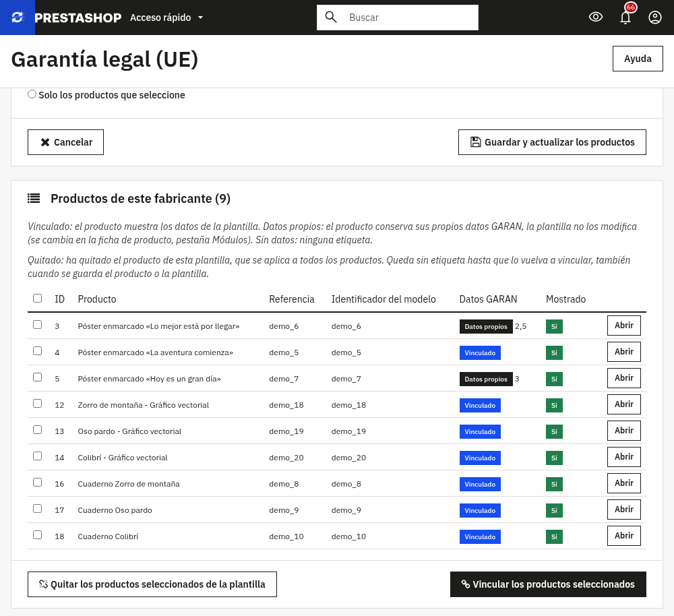
Task: Click the PRESTASHOP brand text
Action: click(x=78, y=18)
